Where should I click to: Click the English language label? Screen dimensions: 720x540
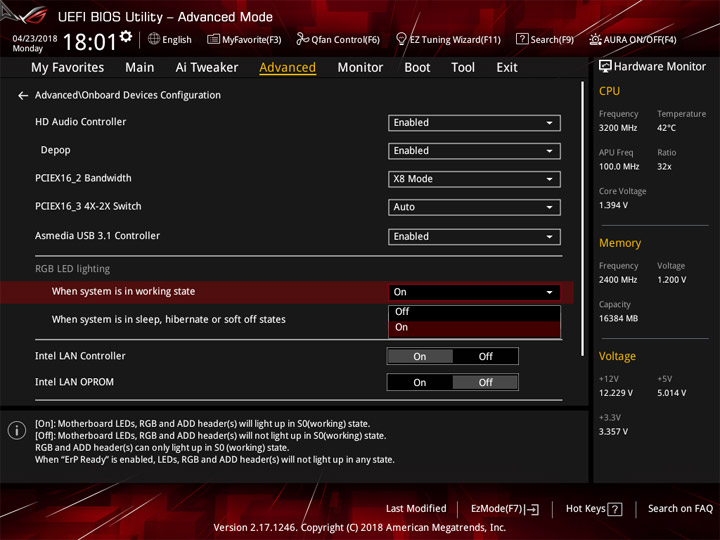click(176, 39)
